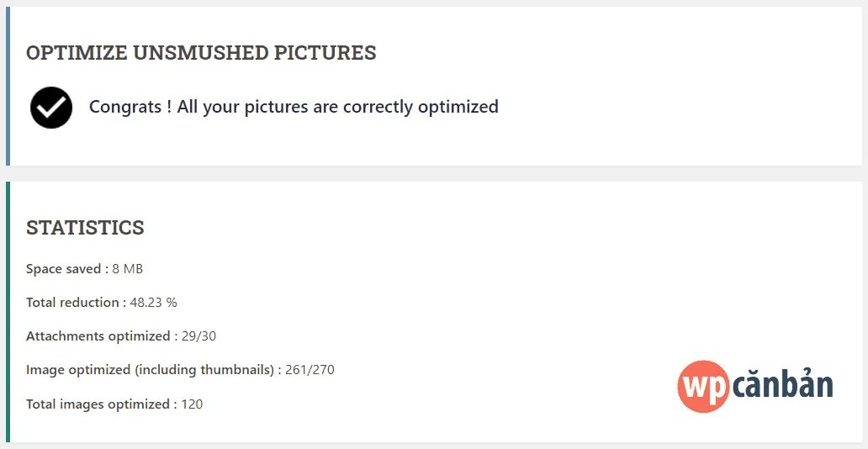Click the Space saved label
Screen dimensions: 868x449
[63, 269]
